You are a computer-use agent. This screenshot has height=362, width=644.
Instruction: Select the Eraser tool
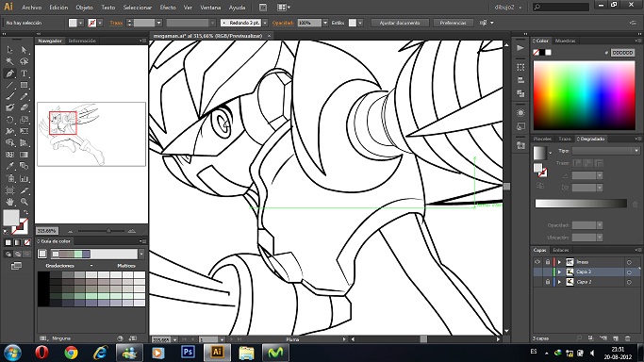click(24, 108)
